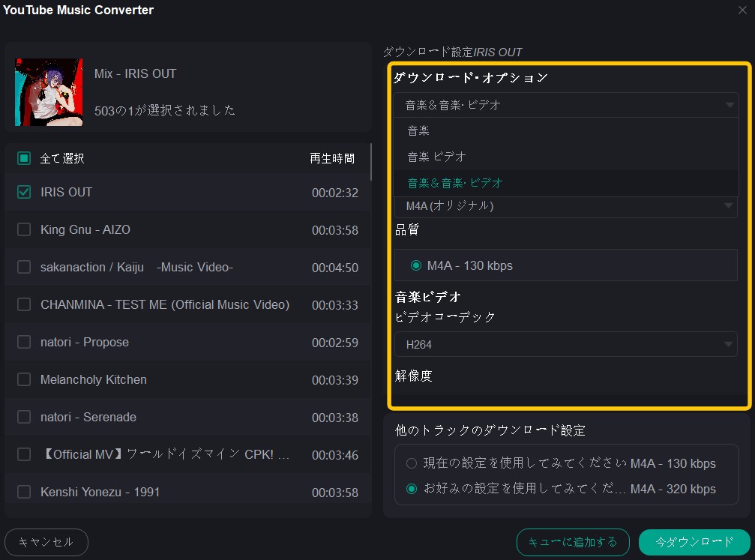Image resolution: width=755 pixels, height=560 pixels.
Task: Choose highlighted 音楽＆音楽・ビデオ list option
Action: click(566, 183)
